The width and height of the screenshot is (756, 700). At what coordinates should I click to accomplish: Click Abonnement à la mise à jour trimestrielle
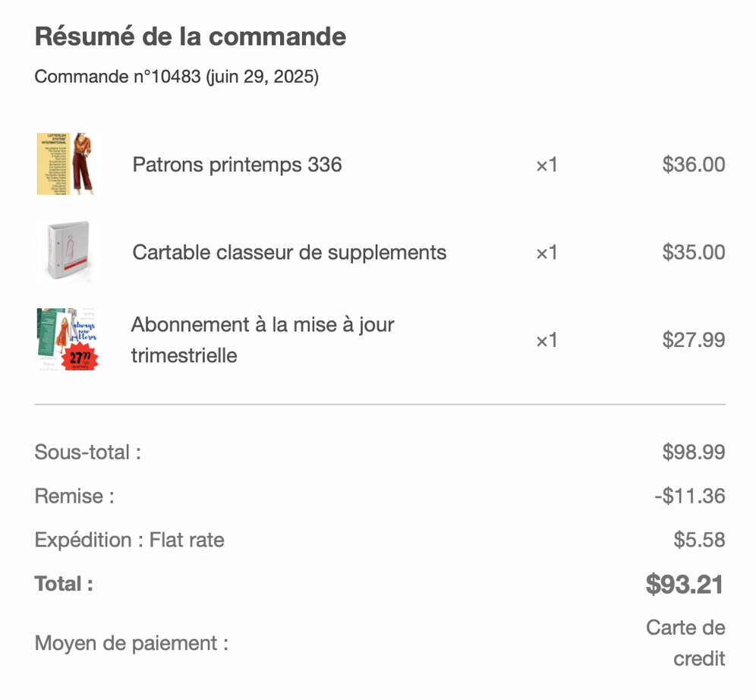coord(263,340)
